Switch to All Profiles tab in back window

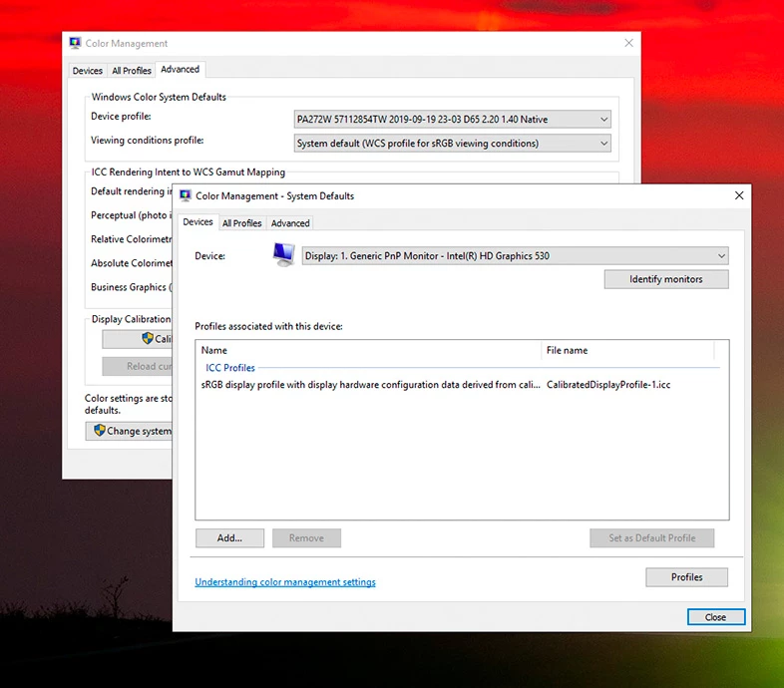(132, 71)
